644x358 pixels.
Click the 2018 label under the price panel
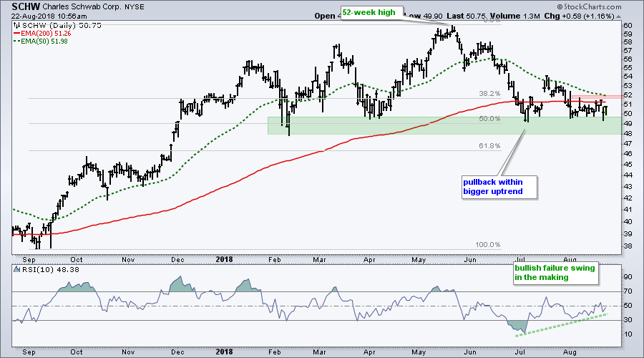pyautogui.click(x=224, y=259)
